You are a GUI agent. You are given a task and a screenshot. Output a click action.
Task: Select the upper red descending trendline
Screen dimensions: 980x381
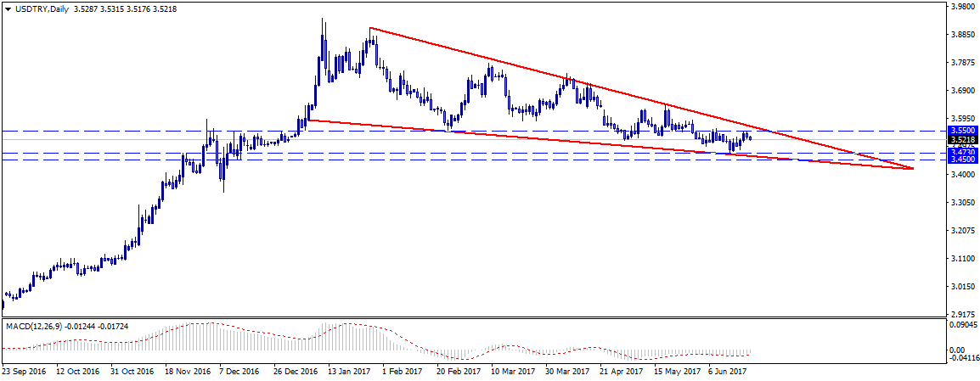click(594, 88)
